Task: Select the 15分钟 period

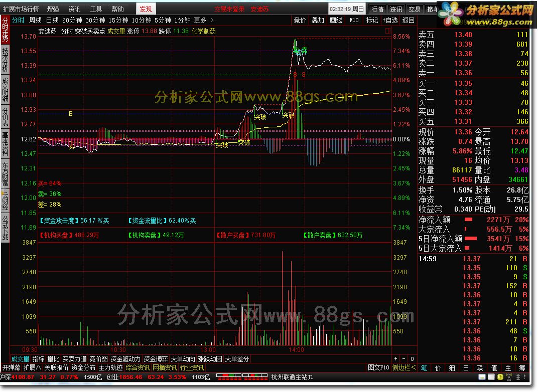Action: pos(118,20)
